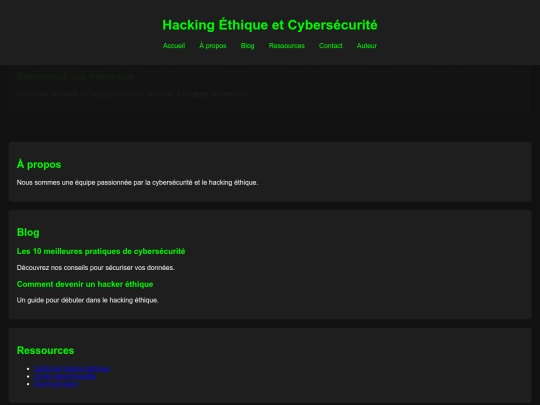This screenshot has height=405, width=540.
Task: Click the Nous sommes une équipe passionnée paragraph
Action: point(137,183)
